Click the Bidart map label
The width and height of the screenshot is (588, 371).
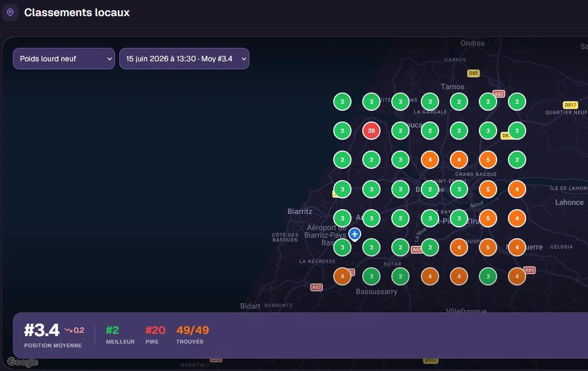(250, 306)
